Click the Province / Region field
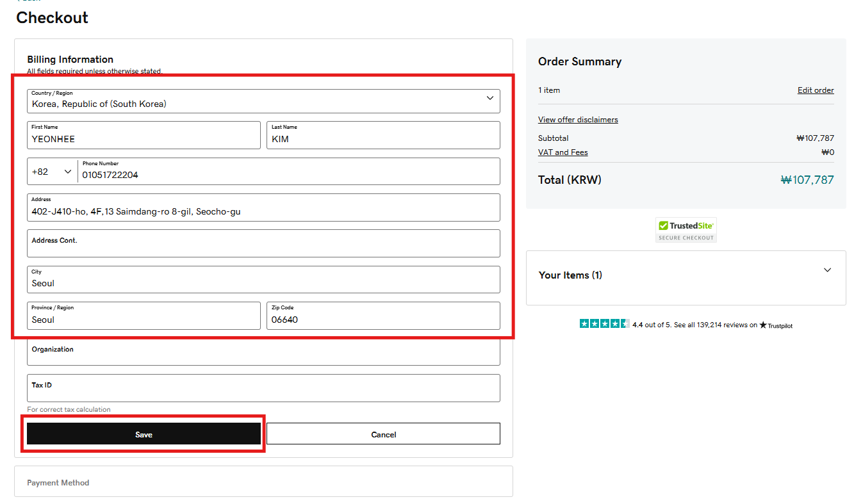This screenshot has width=863, height=504. (144, 316)
